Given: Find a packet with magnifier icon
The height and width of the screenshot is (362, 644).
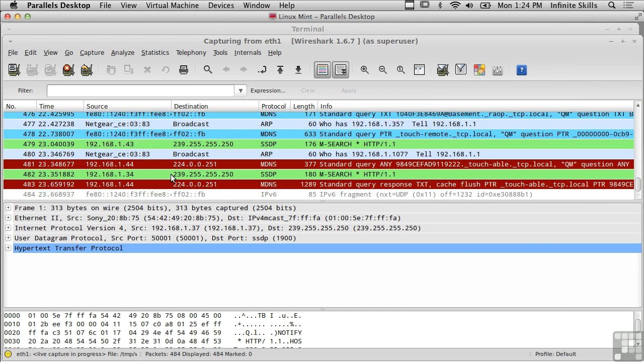Looking at the screenshot, I should pos(208,70).
